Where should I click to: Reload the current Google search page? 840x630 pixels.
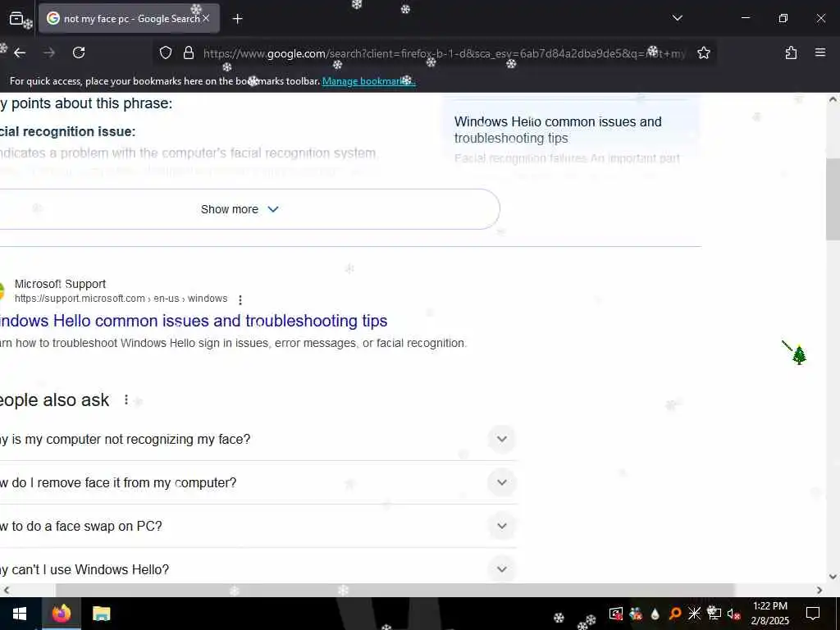(x=79, y=52)
